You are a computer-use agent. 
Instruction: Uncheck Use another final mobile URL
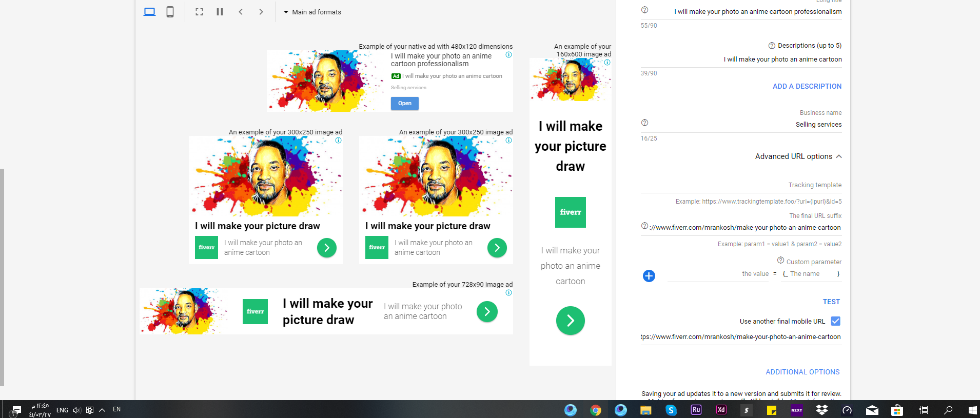click(835, 321)
